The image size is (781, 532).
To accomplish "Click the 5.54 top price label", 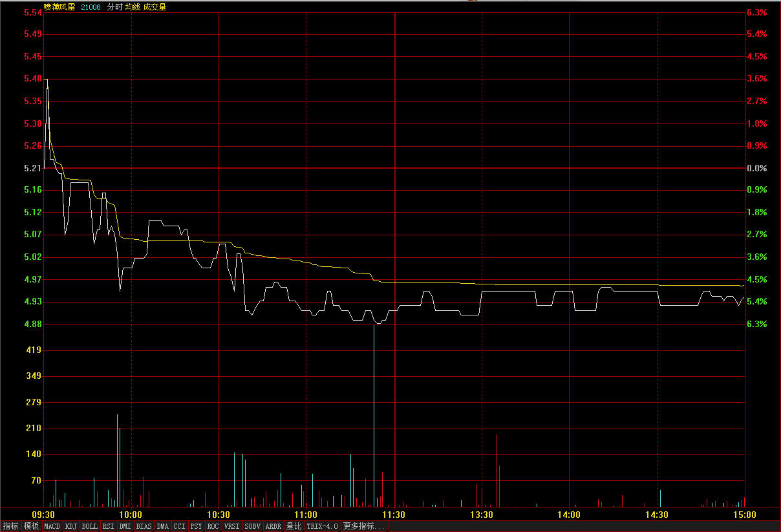I will (32, 13).
